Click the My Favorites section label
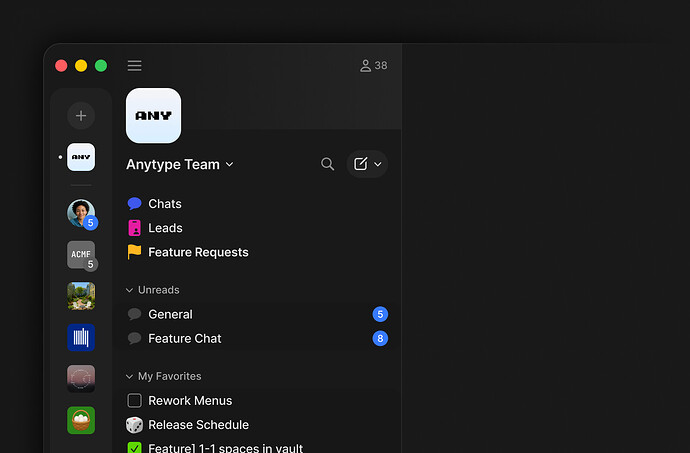Screen dimensions: 690x453 [x=169, y=376]
